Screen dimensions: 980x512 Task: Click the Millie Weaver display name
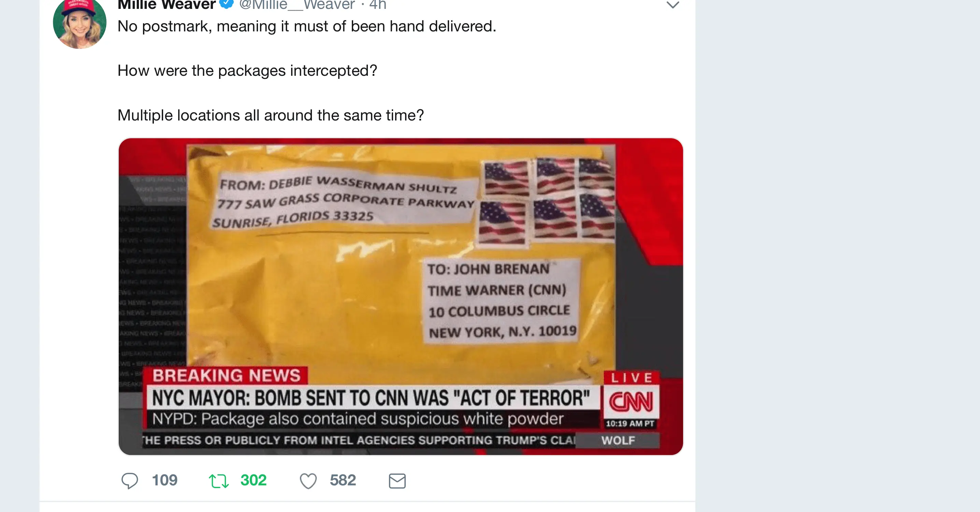tap(167, 4)
